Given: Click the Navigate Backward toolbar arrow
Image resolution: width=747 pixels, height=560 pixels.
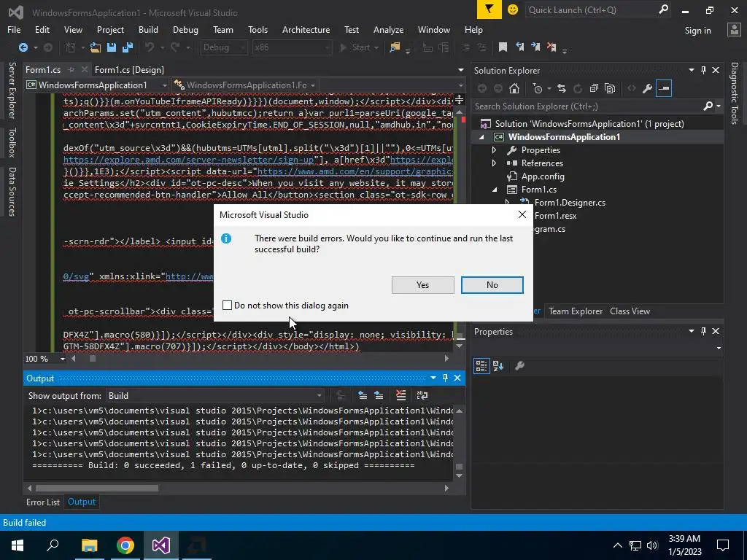Looking at the screenshot, I should point(23,47).
